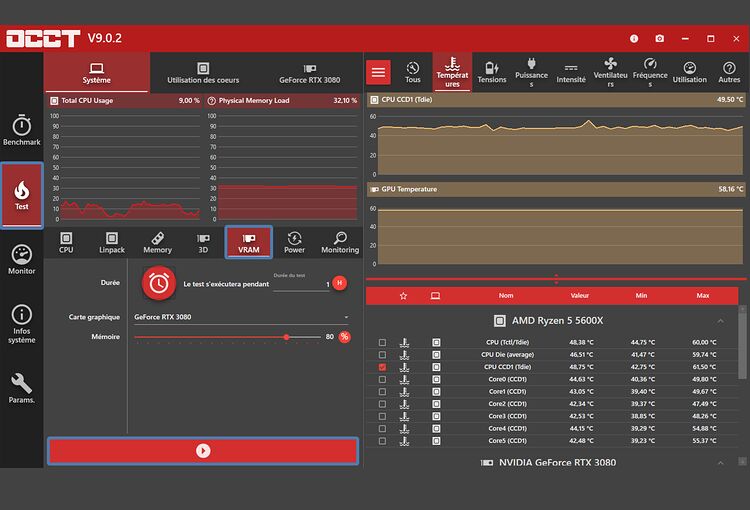Open the Benchmark section
750x510 pixels.
22,130
